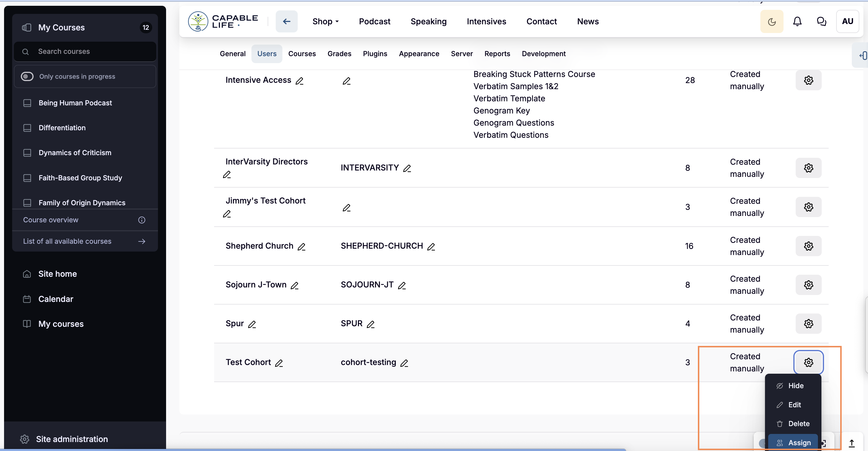Expand Course overview info icon
The width and height of the screenshot is (868, 451).
point(141,220)
